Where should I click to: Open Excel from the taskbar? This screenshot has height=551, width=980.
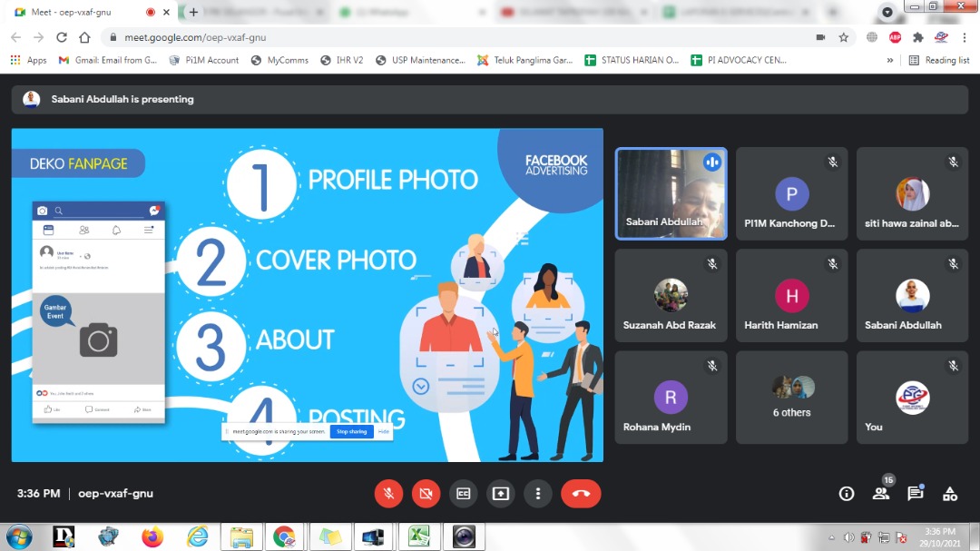coord(418,536)
